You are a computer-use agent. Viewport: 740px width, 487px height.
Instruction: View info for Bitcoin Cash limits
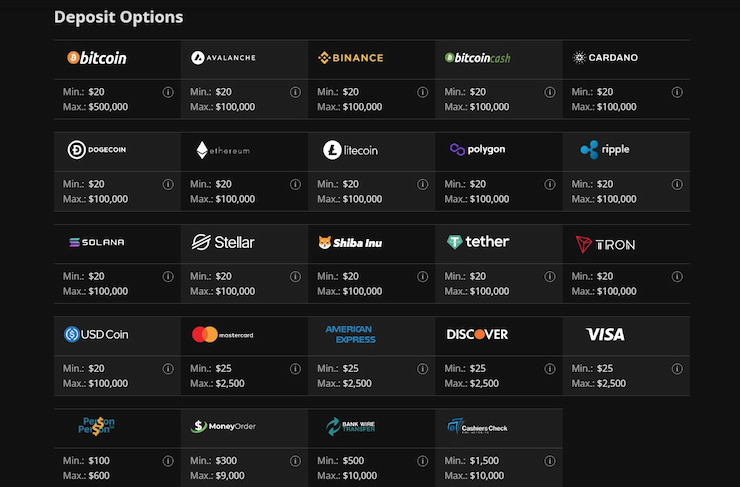tap(550, 92)
